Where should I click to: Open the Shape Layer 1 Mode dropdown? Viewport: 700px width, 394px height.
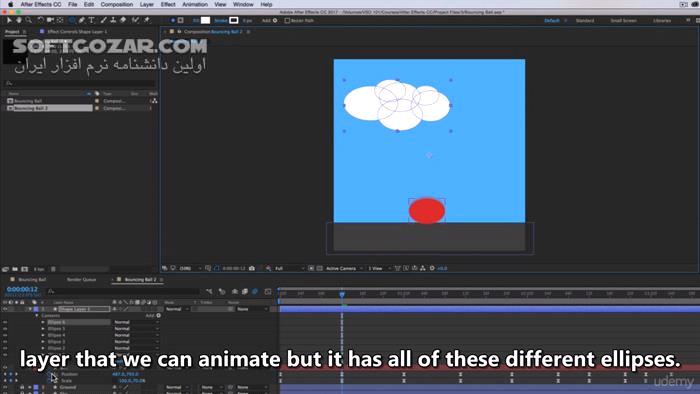click(x=178, y=309)
